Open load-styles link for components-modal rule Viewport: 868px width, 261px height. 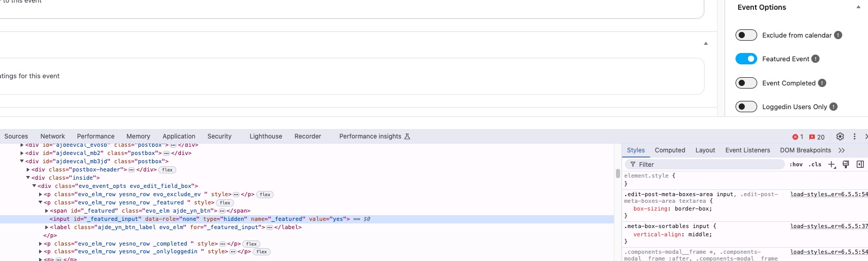(x=829, y=252)
